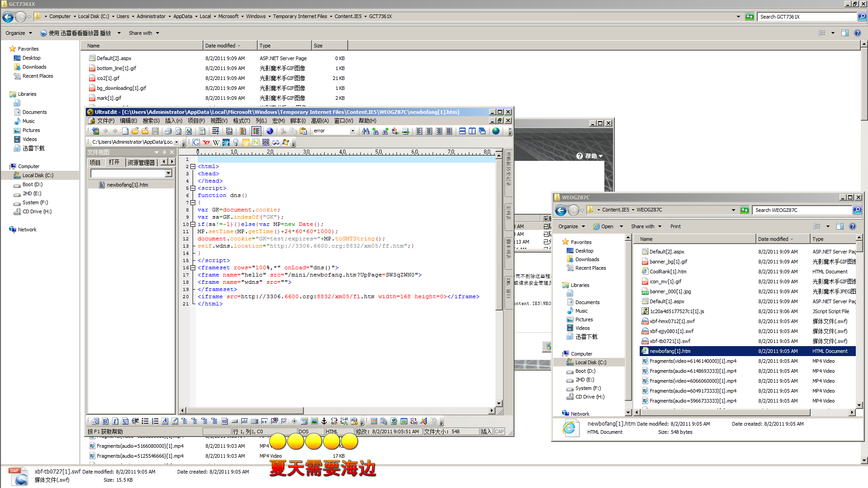Open view options arrow in GCT7361X window
The image size is (868, 488).
(833, 33)
